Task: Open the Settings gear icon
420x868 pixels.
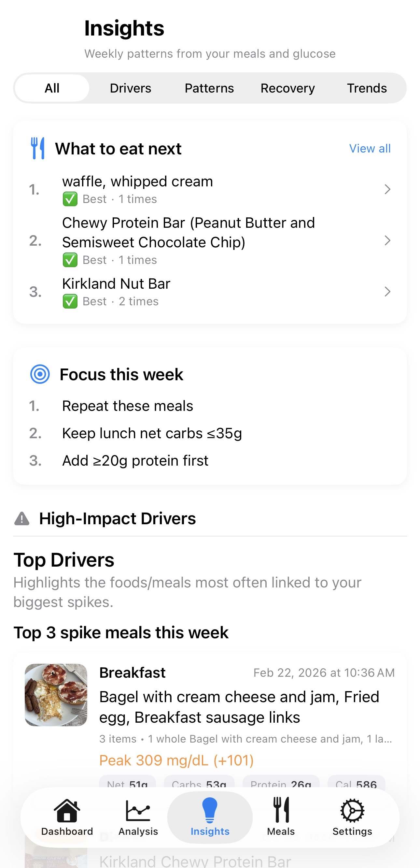Action: click(x=352, y=810)
